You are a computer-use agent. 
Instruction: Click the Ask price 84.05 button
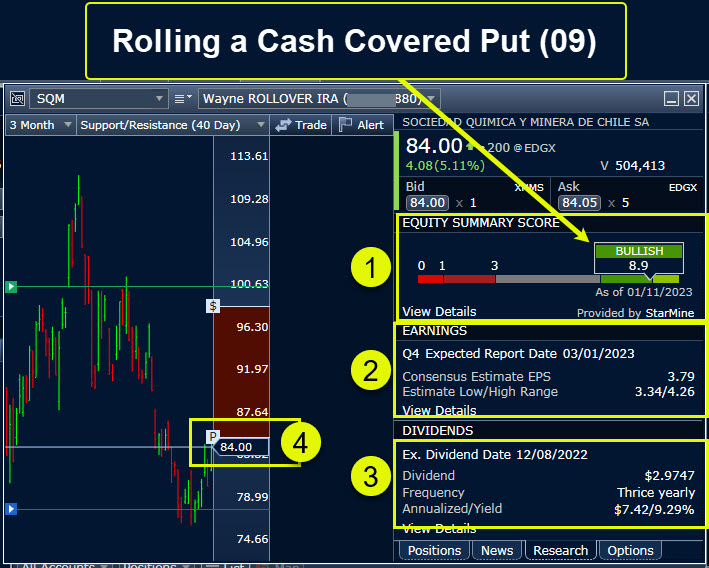pos(580,203)
